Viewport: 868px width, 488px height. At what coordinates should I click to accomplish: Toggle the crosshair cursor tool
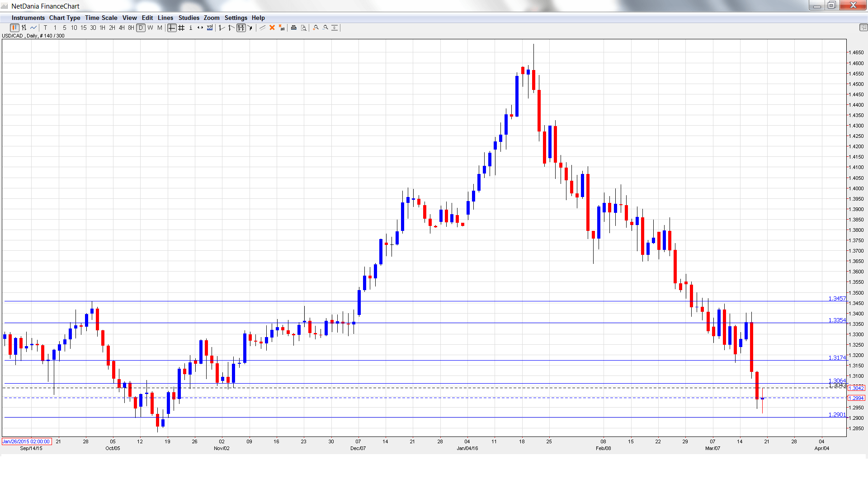click(x=172, y=28)
